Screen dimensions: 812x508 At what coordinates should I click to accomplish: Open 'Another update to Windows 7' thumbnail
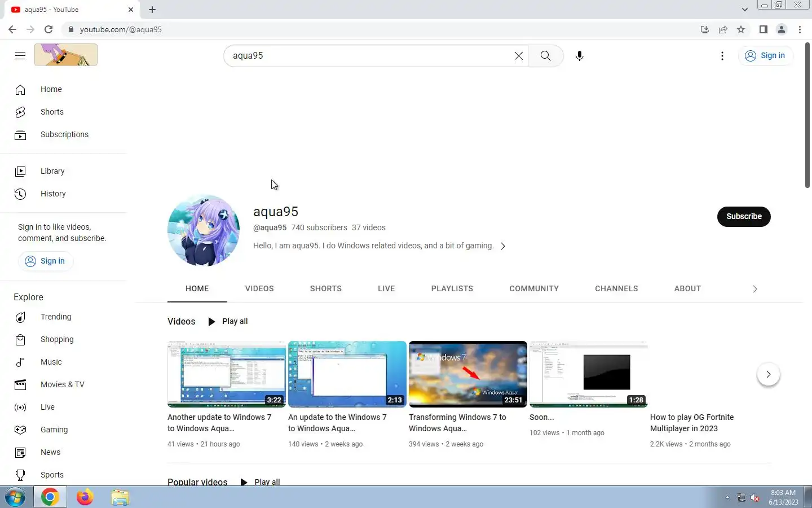pyautogui.click(x=227, y=374)
